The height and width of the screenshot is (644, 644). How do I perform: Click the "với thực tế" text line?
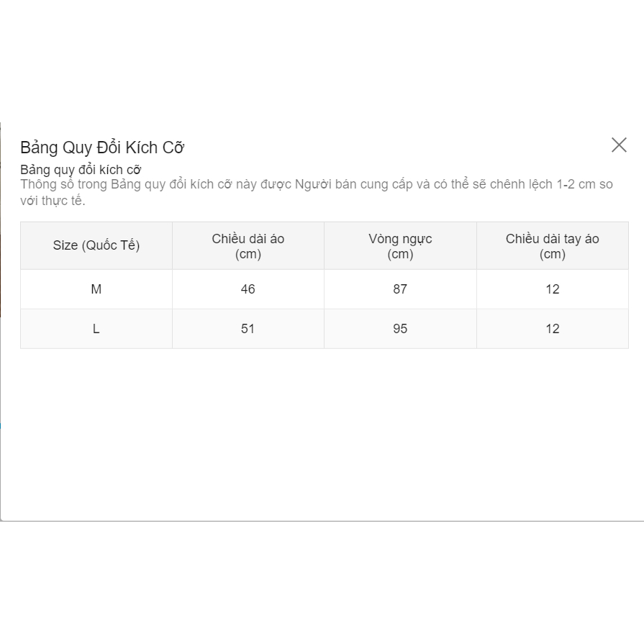pyautogui.click(x=53, y=201)
